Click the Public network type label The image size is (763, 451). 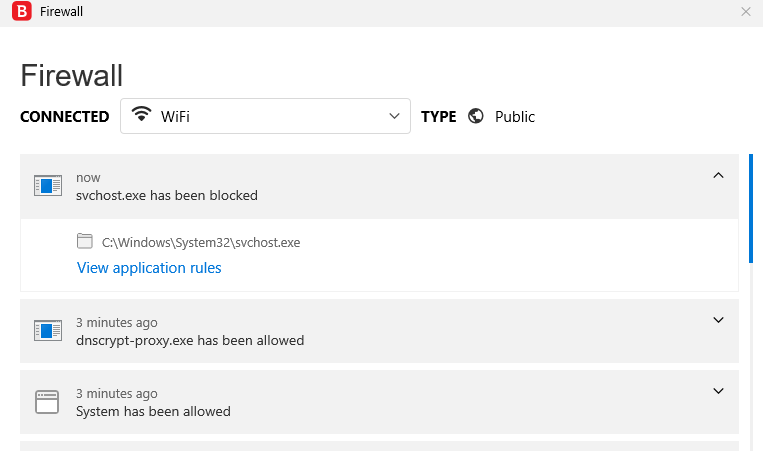click(515, 117)
